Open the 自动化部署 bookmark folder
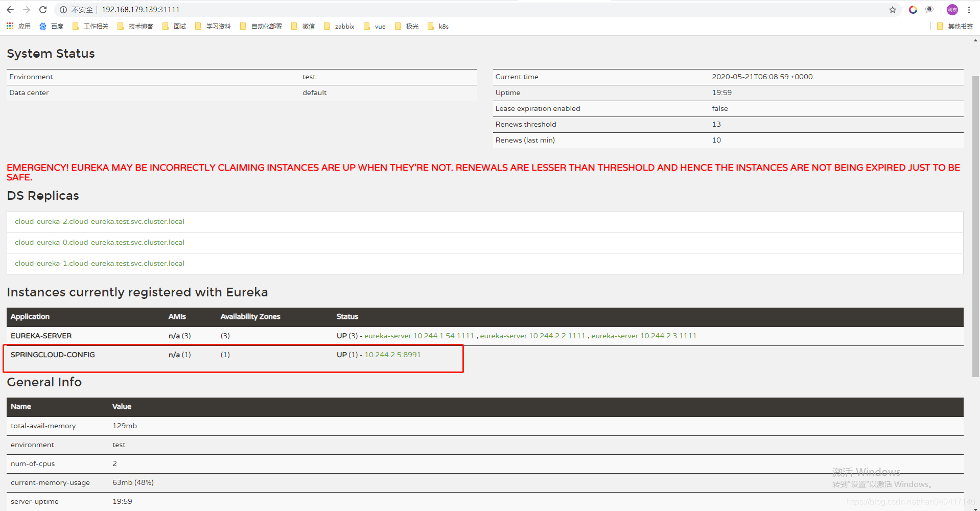Image resolution: width=980 pixels, height=511 pixels. pos(261,26)
